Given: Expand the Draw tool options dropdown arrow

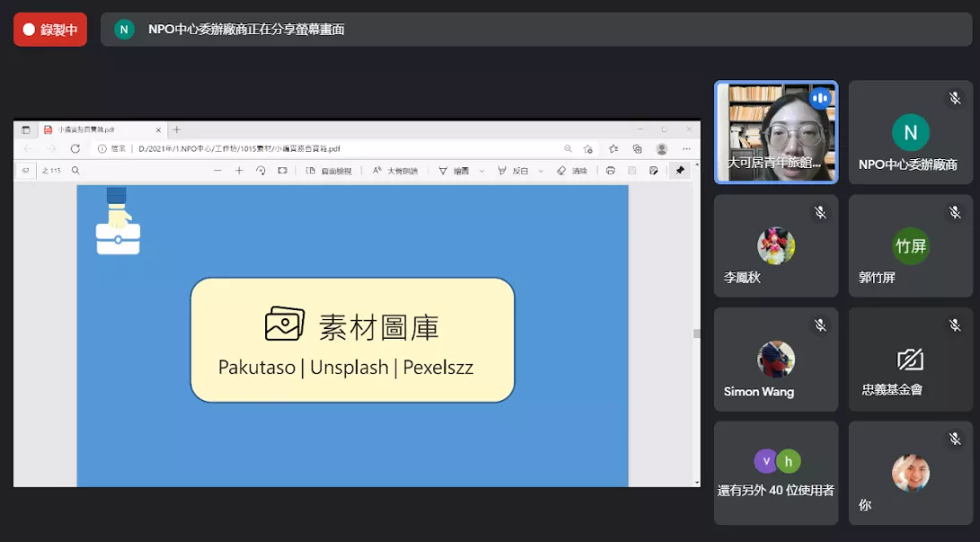Looking at the screenshot, I should pos(481,171).
